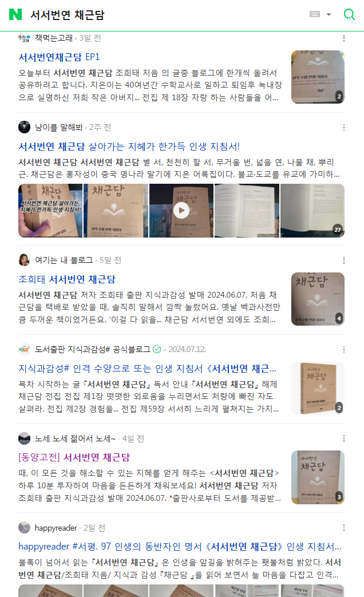Expand the dropdown arrow next to keyboard icon
Image resolution: width=364 pixels, height=597 pixels.
pos(329,14)
